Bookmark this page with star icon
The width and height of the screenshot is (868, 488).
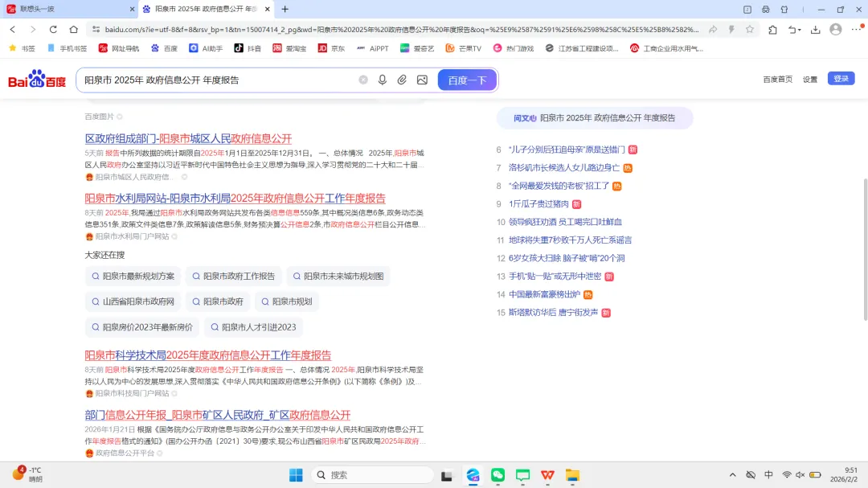pos(750,30)
